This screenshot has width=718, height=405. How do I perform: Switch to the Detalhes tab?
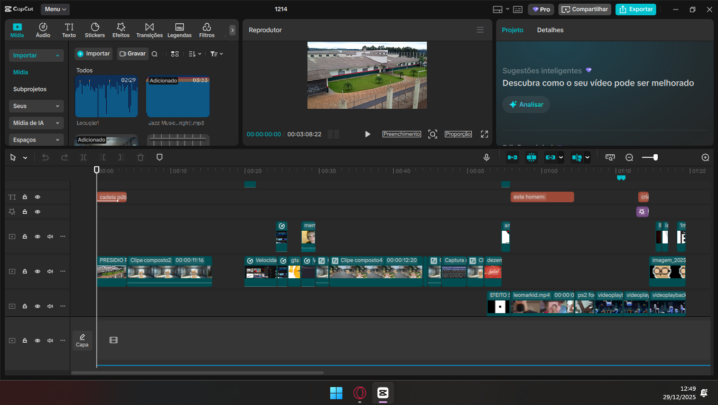[550, 30]
